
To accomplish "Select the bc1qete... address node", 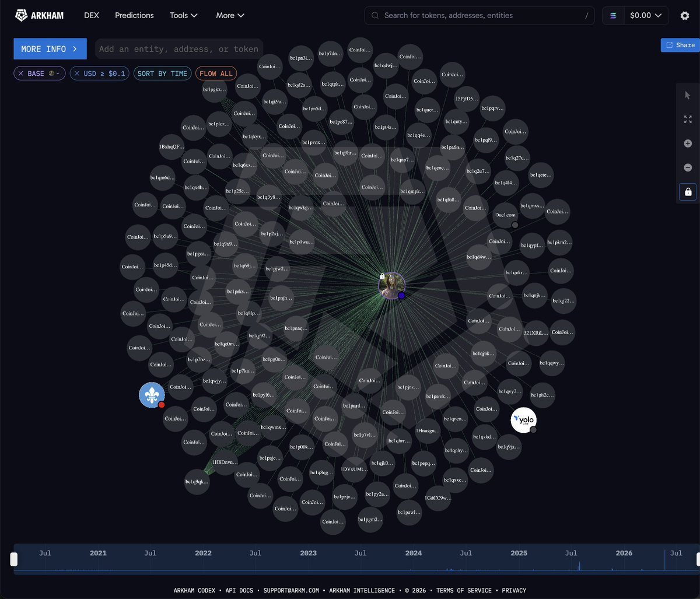I will click(x=541, y=174).
